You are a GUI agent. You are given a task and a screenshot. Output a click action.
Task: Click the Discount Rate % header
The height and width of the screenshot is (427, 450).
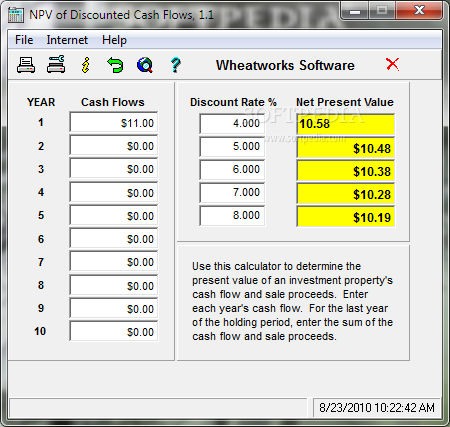tap(233, 102)
